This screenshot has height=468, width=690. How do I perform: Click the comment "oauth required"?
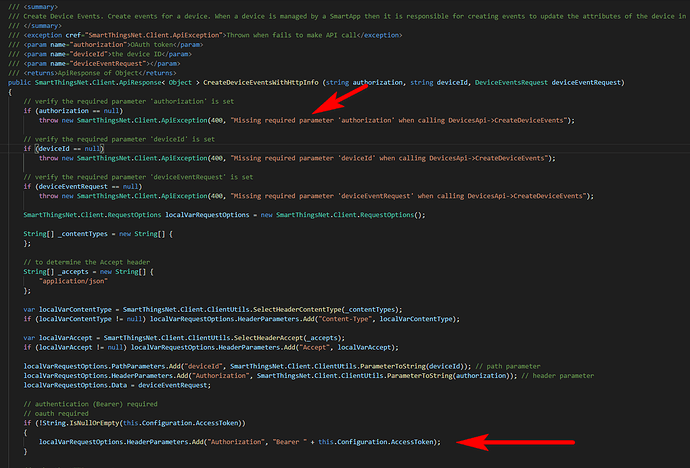pos(56,414)
